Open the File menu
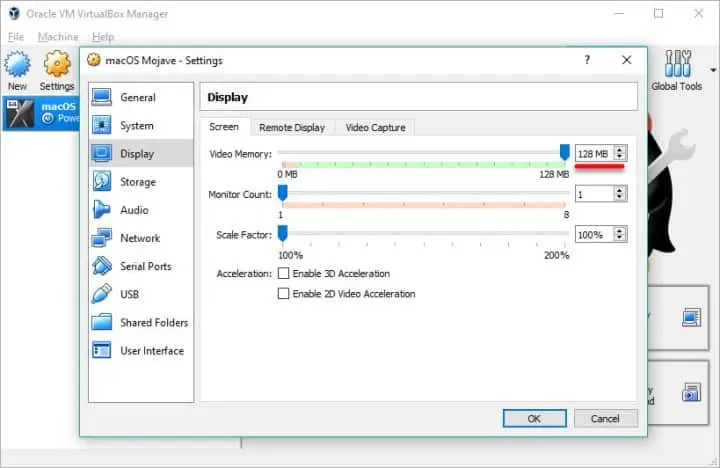This screenshot has height=468, width=720. point(16,37)
